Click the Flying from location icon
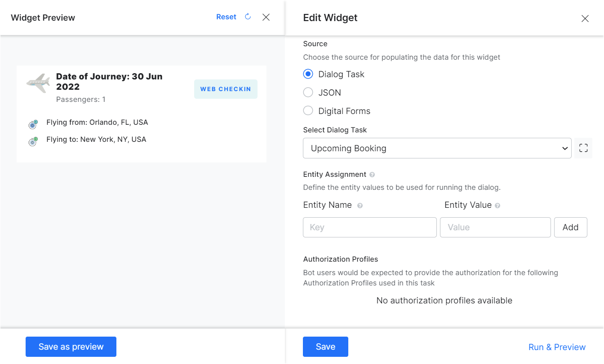This screenshot has width=604, height=364. 33,125
